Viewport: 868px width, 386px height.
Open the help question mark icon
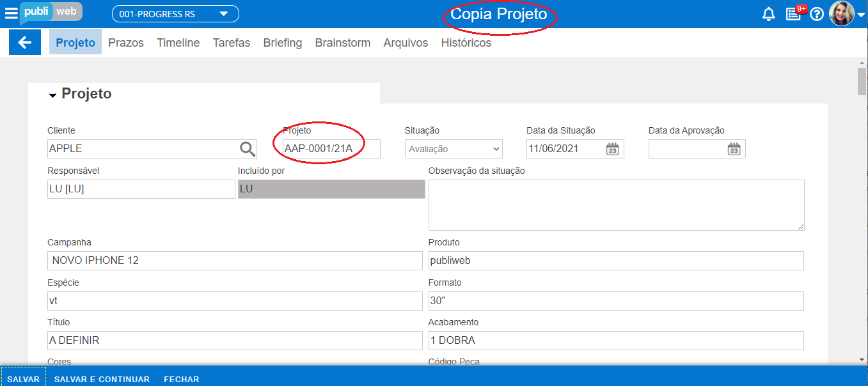click(x=817, y=14)
